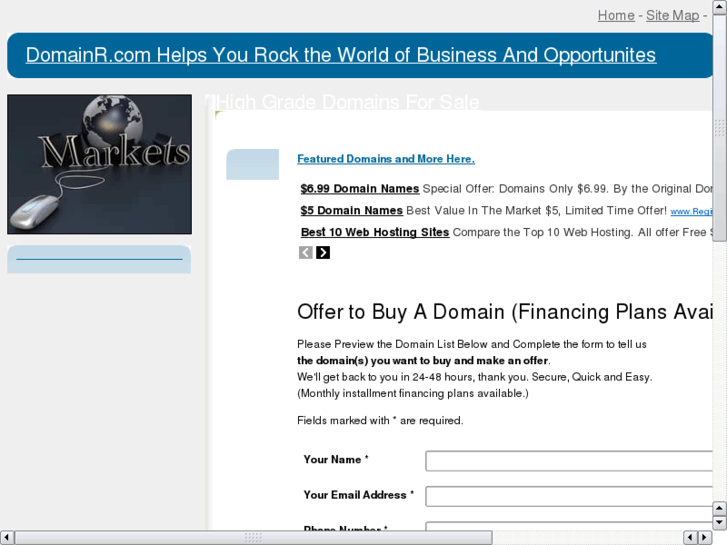The height and width of the screenshot is (545, 727).
Task: Click the vertical scrollbar thumb
Action: [720, 128]
